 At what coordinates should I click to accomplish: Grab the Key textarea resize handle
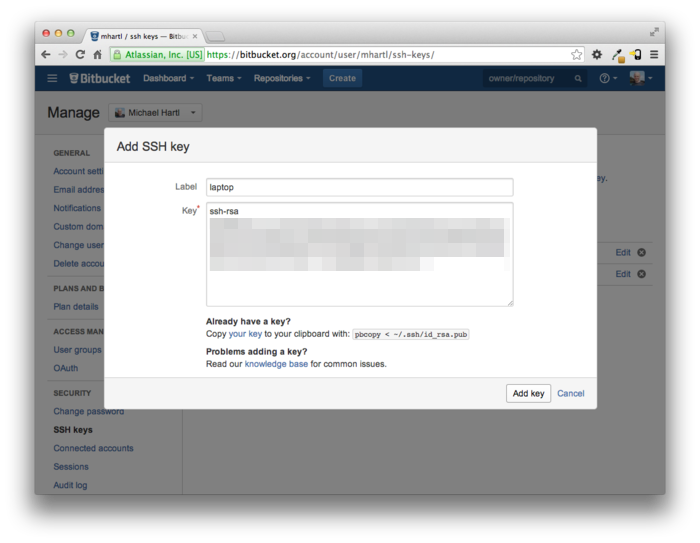(510, 303)
